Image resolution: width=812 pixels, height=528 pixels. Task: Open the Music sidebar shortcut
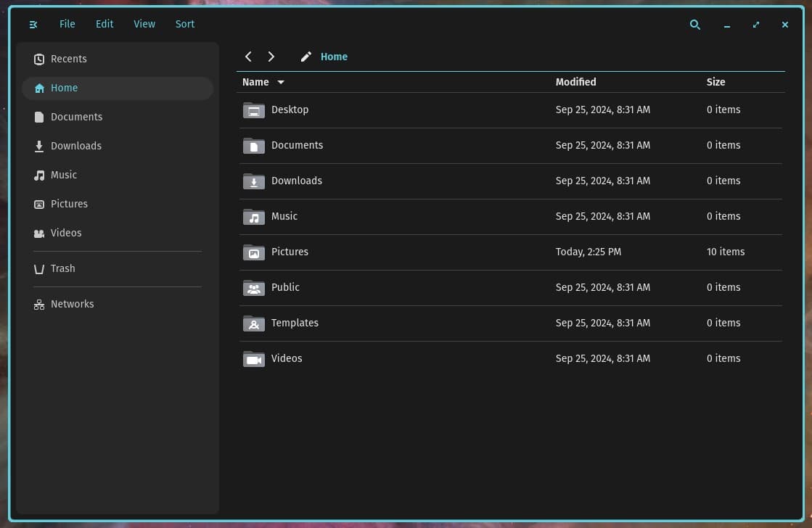[x=63, y=175]
